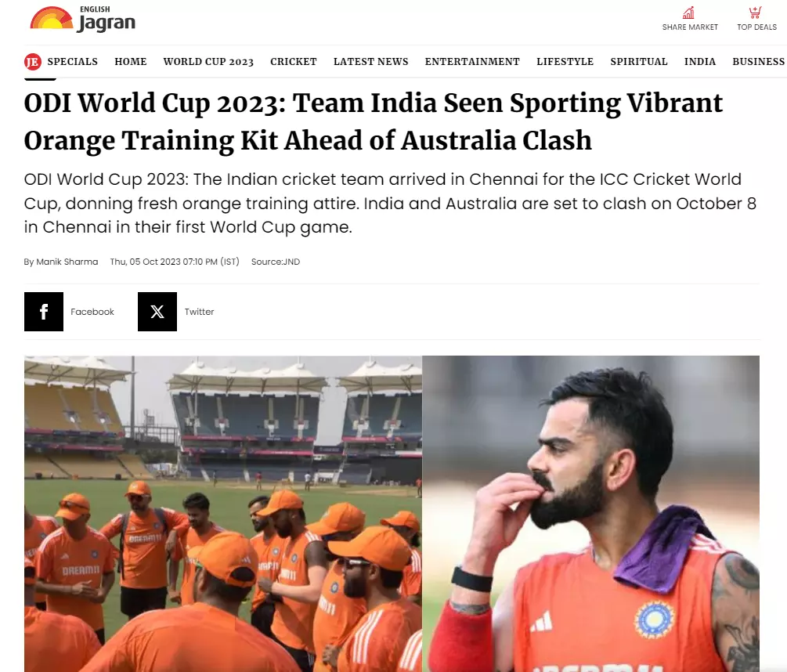This screenshot has height=672, width=787.
Task: Click author name Manik Sharma
Action: (67, 262)
